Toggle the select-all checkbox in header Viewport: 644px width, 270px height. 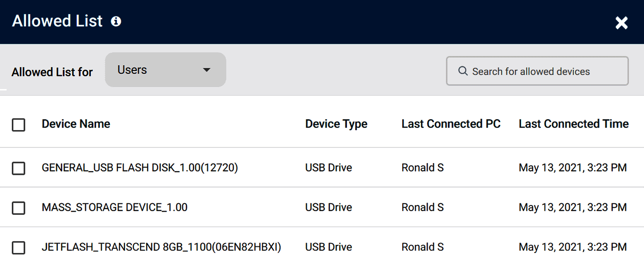18,125
